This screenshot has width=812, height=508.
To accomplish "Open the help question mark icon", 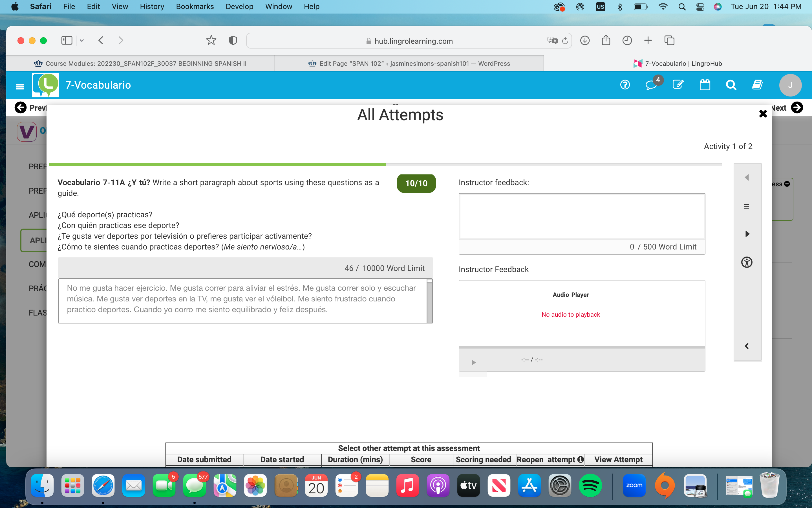I will pos(625,85).
